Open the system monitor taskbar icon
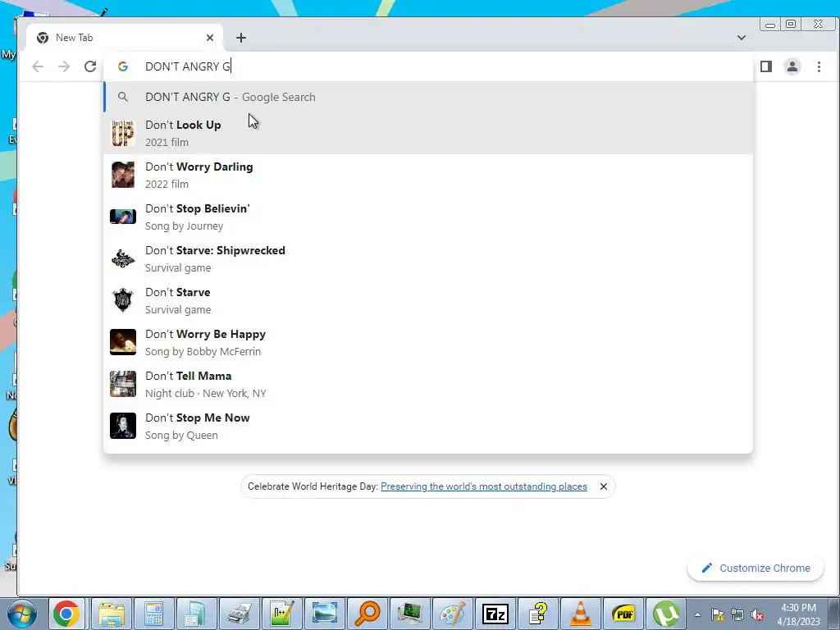This screenshot has height=630, width=840. pos(410,614)
